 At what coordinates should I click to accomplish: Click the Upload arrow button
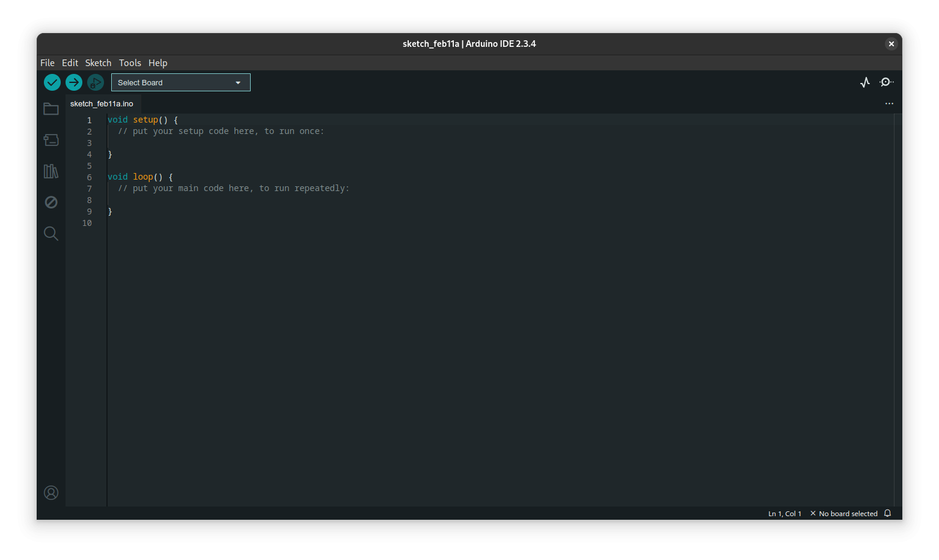click(74, 82)
